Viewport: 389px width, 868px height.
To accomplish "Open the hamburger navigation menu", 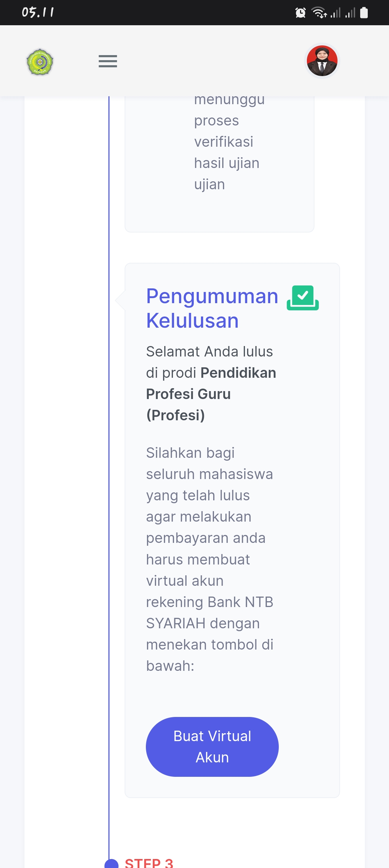I will [108, 61].
